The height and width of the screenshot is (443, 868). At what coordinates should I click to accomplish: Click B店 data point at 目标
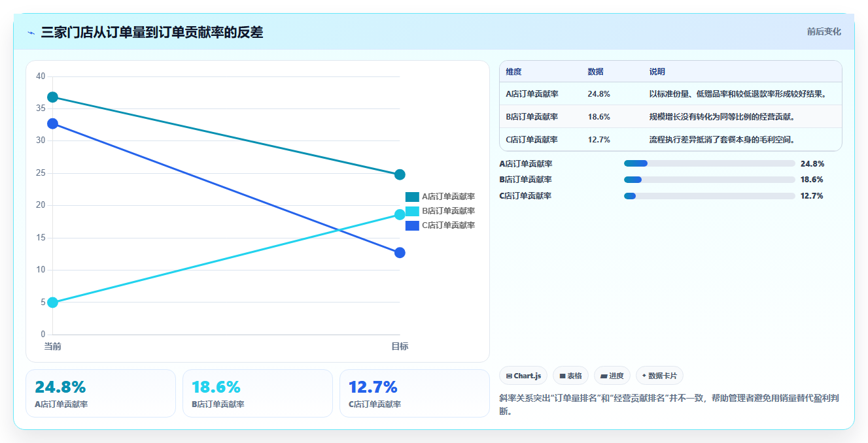click(x=400, y=215)
